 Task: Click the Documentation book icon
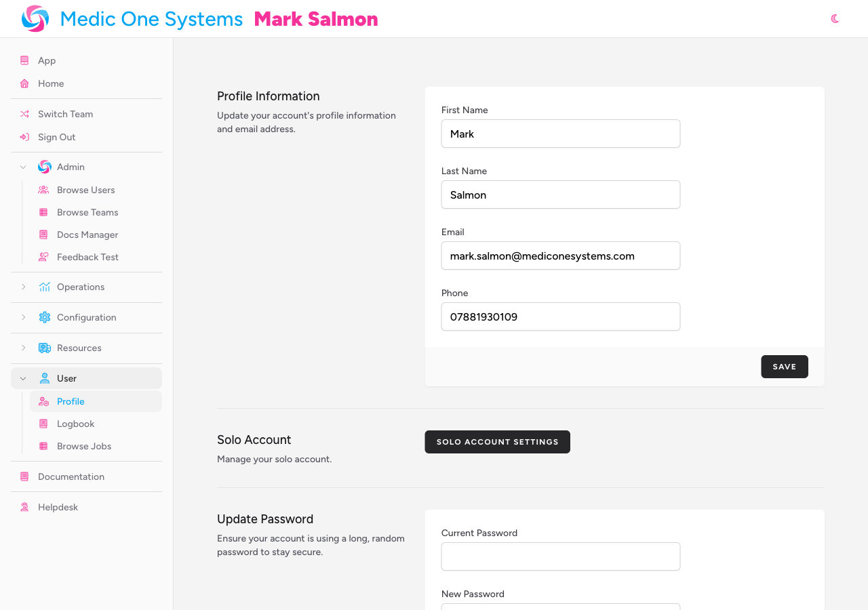click(24, 476)
